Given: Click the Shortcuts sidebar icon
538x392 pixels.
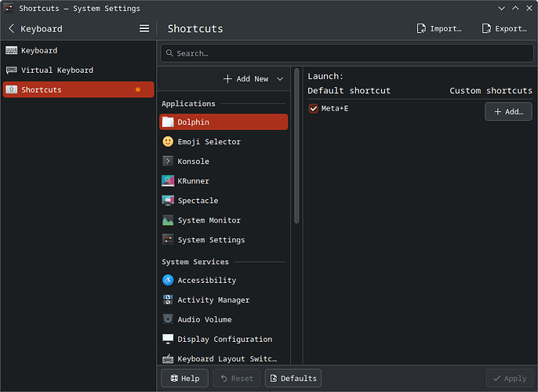Looking at the screenshot, I should click(x=11, y=89).
